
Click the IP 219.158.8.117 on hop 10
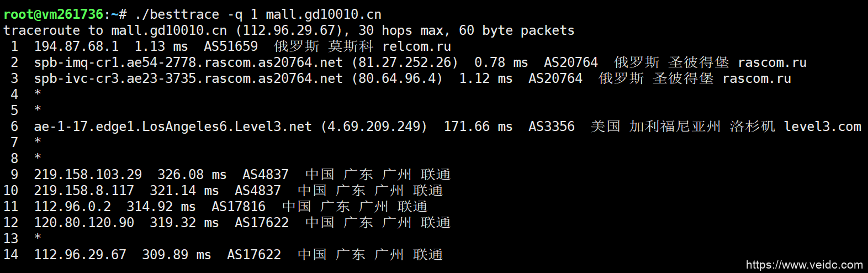pyautogui.click(x=84, y=191)
